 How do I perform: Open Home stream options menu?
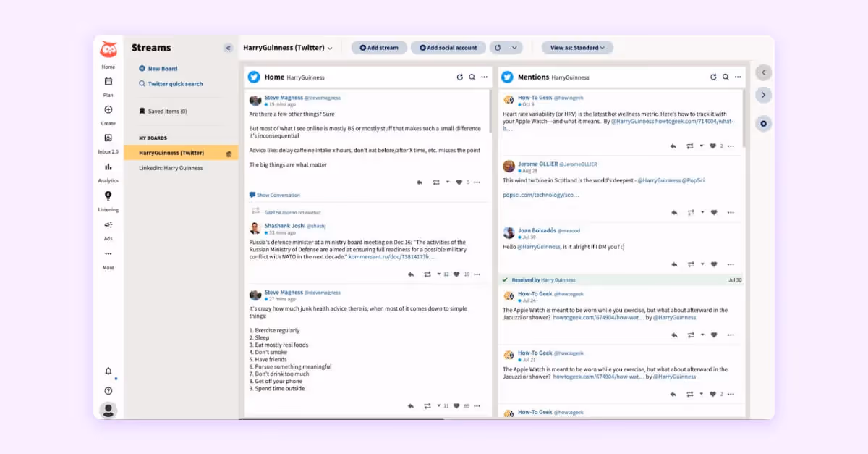485,77
